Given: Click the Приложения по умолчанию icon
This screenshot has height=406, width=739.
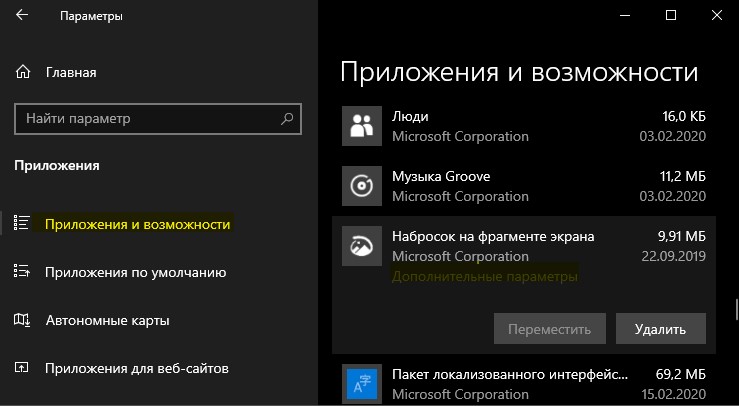Looking at the screenshot, I should point(22,271).
